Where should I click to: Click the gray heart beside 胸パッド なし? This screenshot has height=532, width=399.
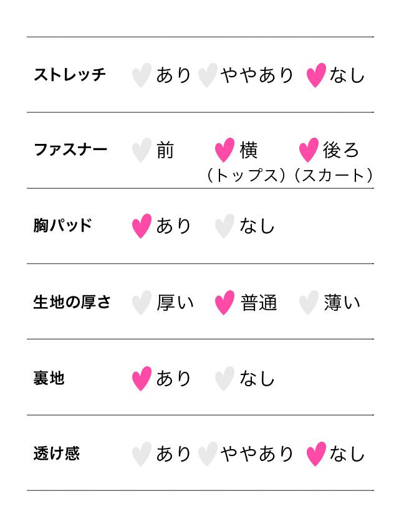[x=224, y=226]
